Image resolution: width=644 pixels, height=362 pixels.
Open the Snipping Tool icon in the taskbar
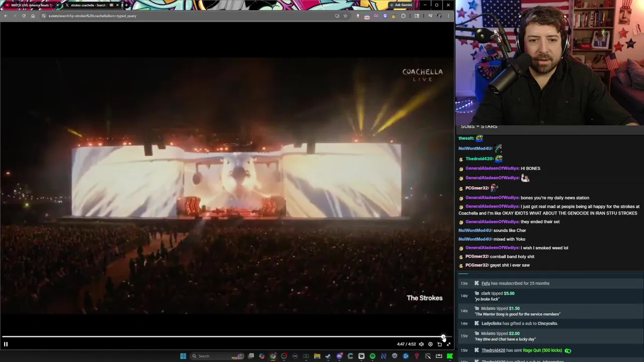coord(428,356)
